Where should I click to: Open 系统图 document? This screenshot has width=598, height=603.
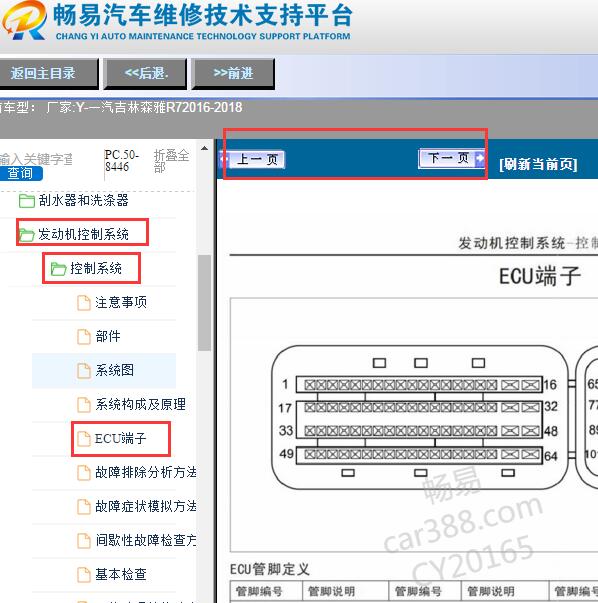114,370
